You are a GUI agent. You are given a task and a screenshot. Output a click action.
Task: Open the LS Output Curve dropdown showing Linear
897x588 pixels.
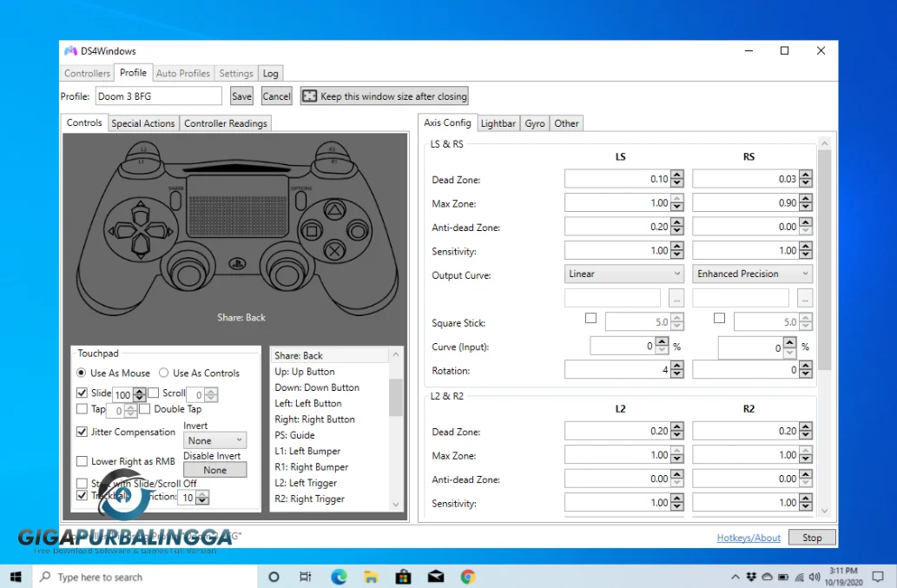pyautogui.click(x=623, y=274)
